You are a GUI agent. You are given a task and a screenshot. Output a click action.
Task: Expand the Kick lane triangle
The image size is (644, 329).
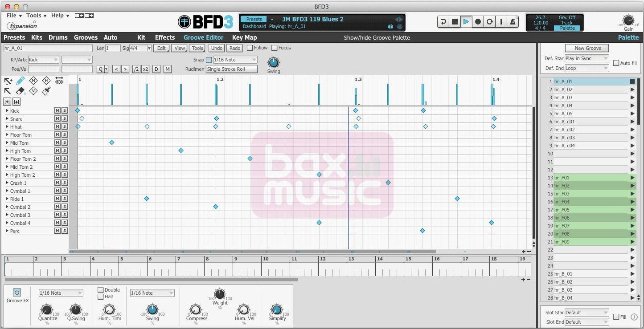7,110
